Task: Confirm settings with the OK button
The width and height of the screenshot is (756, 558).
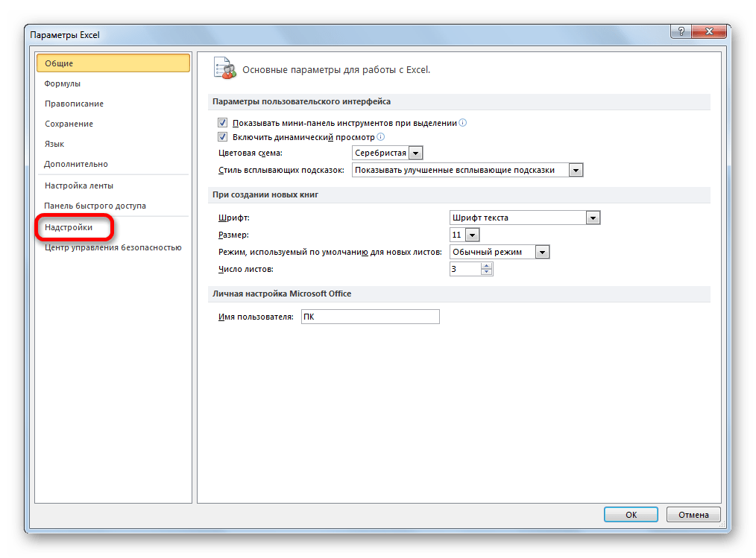Action: (x=631, y=515)
